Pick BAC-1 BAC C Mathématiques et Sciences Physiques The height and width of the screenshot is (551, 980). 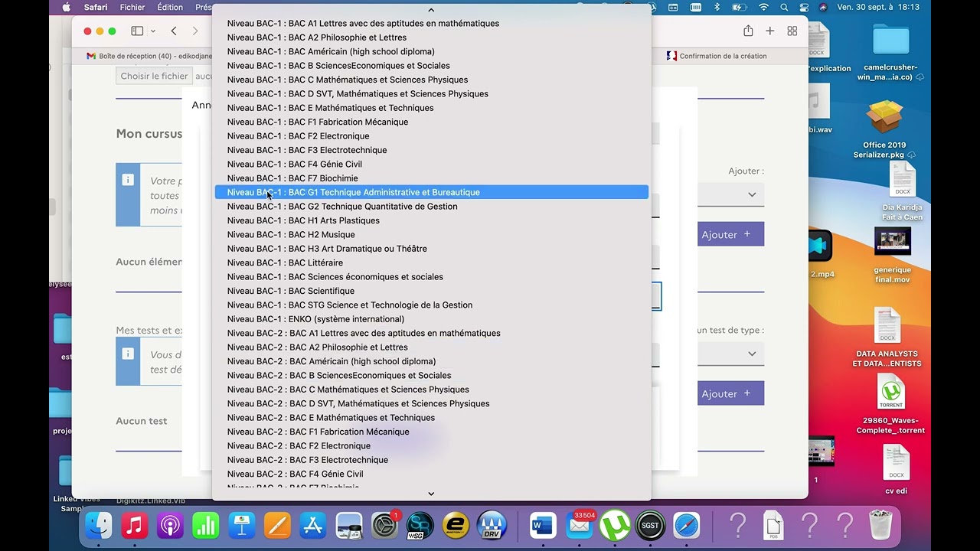pos(432,80)
